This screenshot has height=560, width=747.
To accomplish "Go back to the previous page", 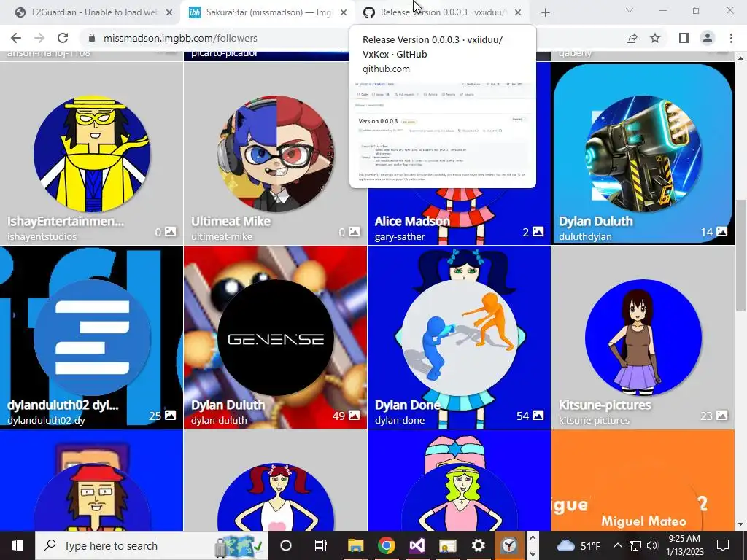I will [16, 38].
